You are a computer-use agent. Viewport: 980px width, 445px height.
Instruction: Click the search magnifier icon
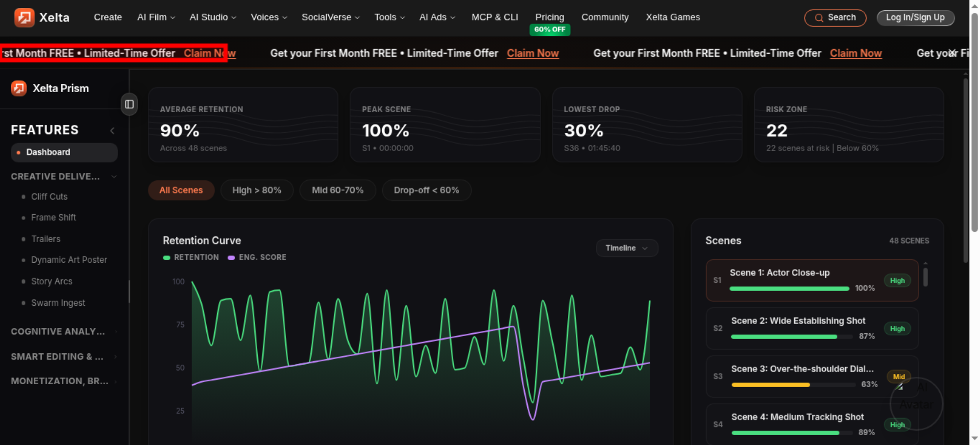(819, 18)
